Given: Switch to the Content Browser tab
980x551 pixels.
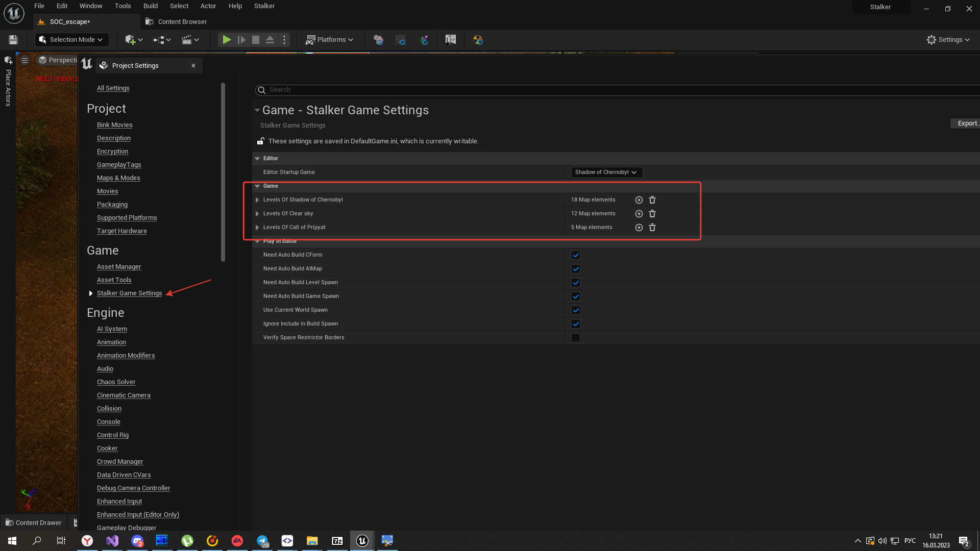Looking at the screenshot, I should tap(177, 22).
